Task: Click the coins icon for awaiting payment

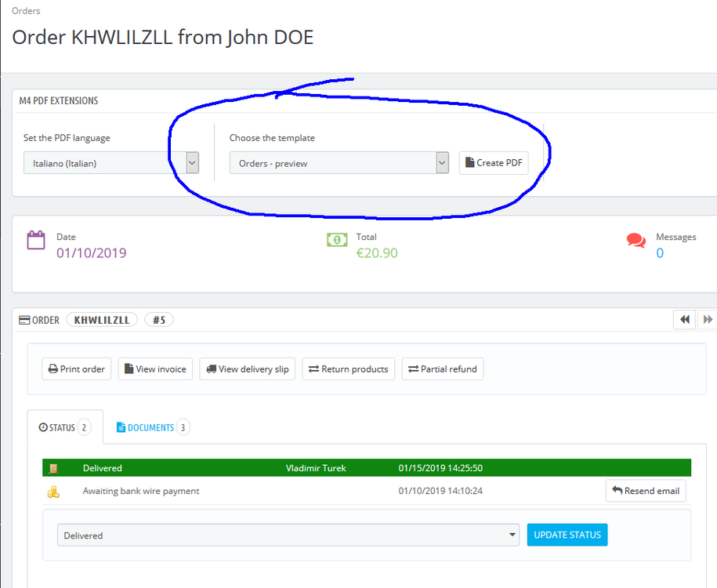Action: coord(53,492)
